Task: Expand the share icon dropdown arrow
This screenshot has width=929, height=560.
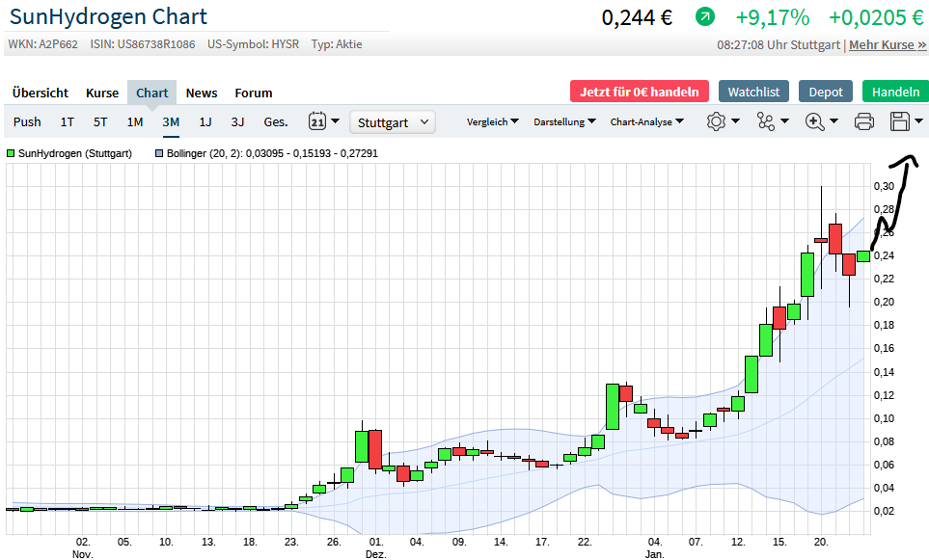Action: [784, 121]
